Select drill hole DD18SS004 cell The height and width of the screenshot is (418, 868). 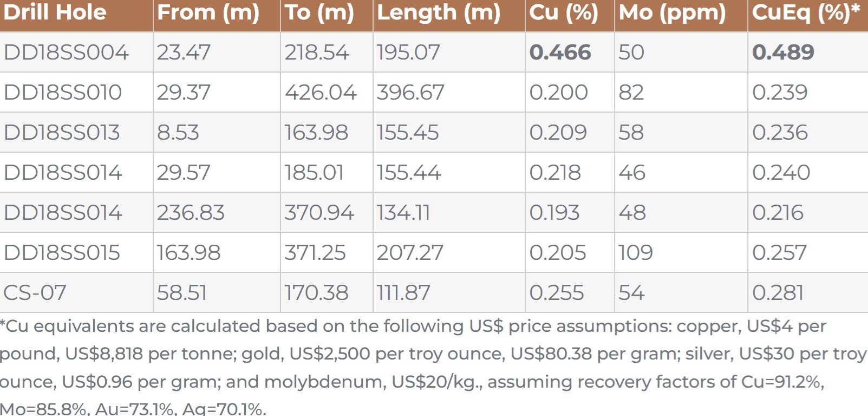[66, 53]
